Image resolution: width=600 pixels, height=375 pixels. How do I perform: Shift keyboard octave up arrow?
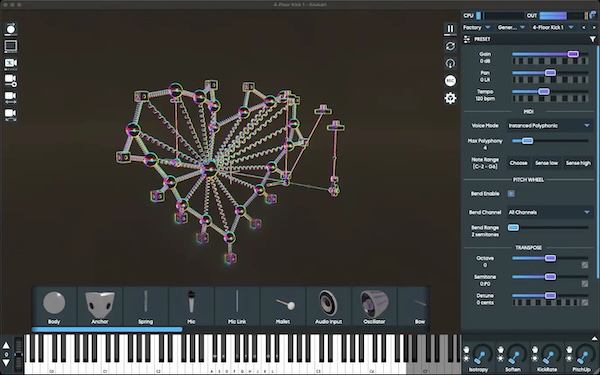(x=6, y=346)
